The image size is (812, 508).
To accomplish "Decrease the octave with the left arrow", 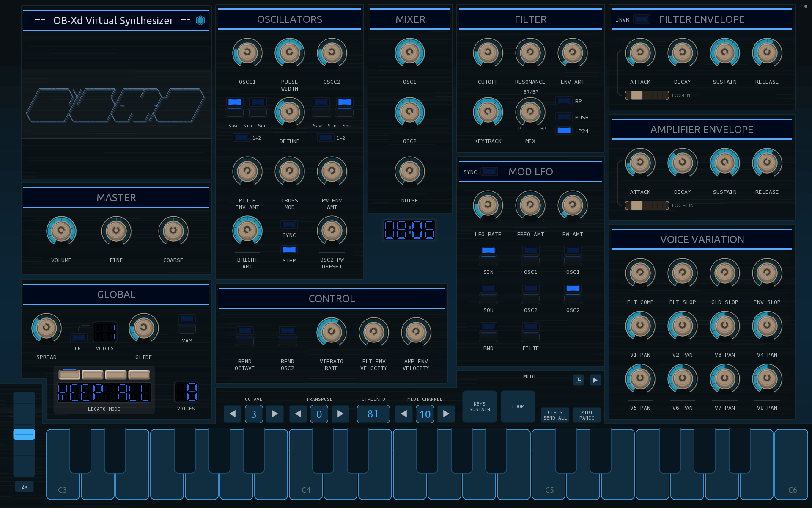I will click(x=233, y=414).
